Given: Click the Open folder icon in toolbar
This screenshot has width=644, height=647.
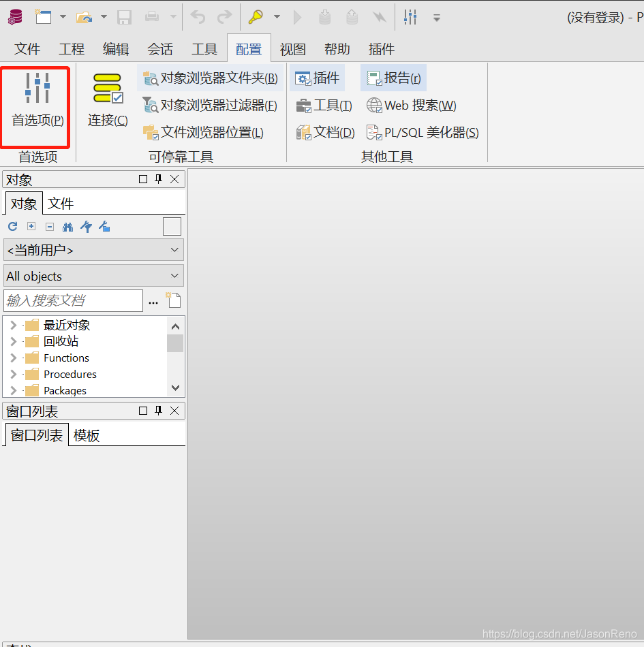Looking at the screenshot, I should click(85, 17).
